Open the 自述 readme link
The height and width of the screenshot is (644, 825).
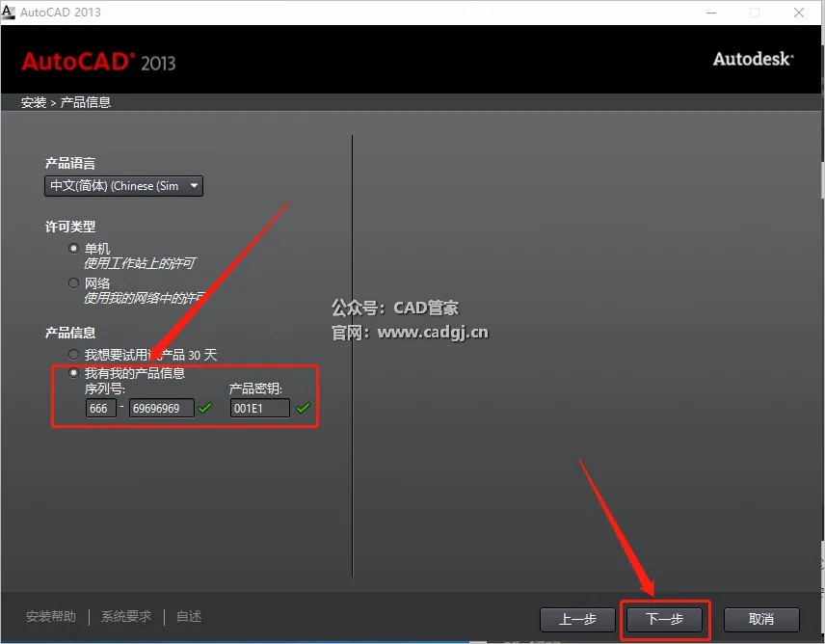[x=189, y=616]
